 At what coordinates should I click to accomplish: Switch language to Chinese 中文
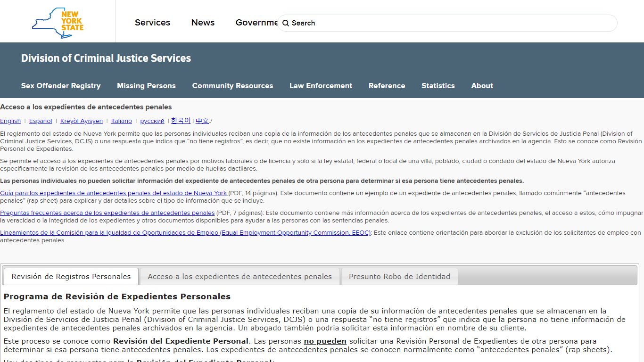pos(202,121)
